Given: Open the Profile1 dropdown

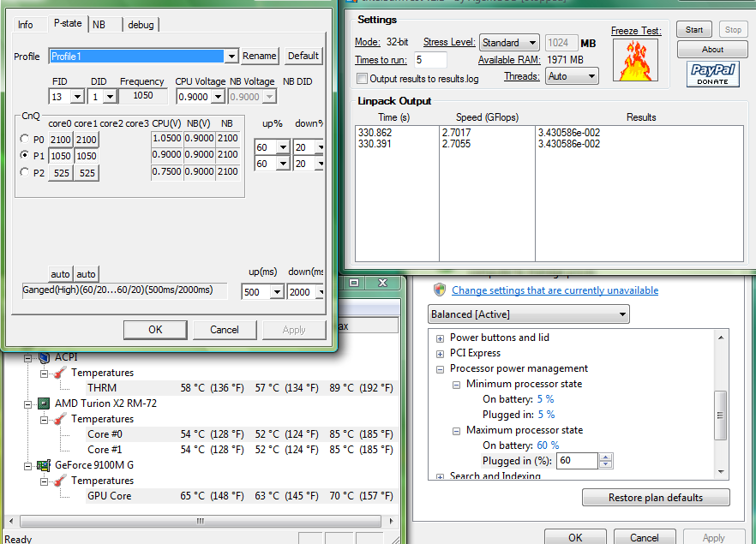Looking at the screenshot, I should [231, 56].
